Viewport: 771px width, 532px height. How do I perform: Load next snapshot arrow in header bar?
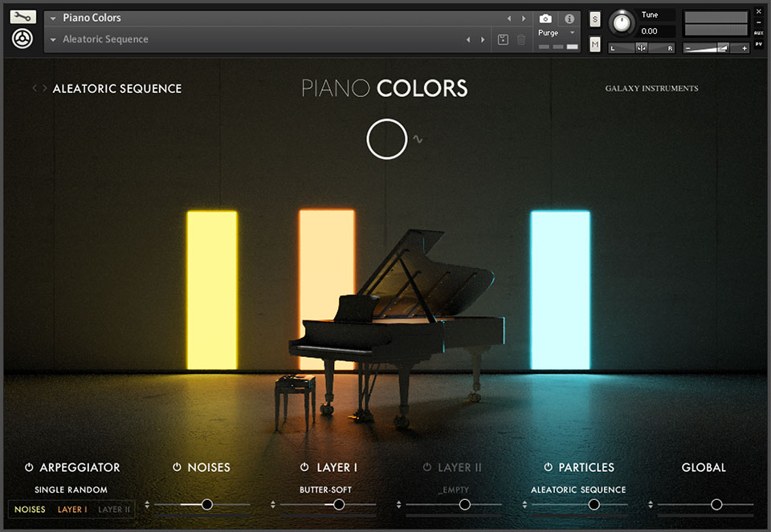click(483, 39)
